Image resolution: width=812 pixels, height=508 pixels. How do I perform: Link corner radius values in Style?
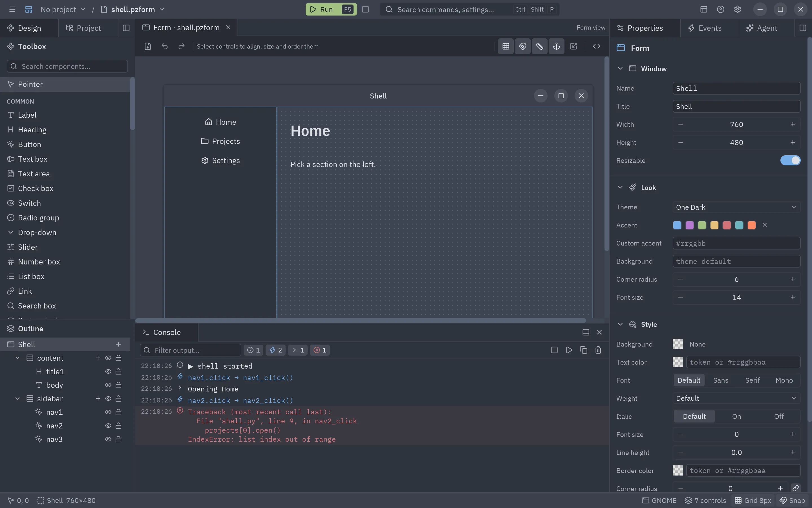(x=796, y=488)
